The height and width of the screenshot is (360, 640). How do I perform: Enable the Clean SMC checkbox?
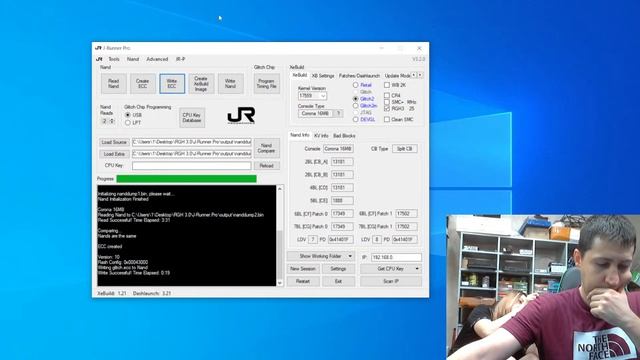(x=387, y=120)
